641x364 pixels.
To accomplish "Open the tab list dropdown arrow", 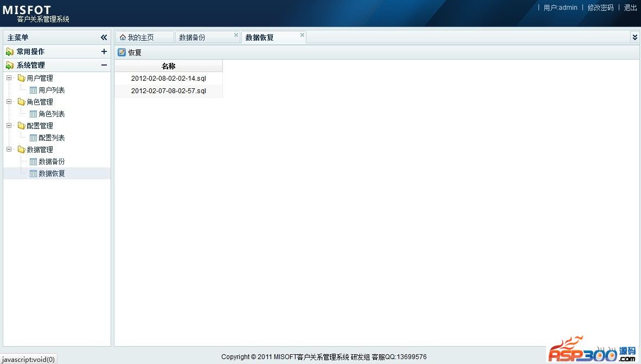I will [635, 37].
